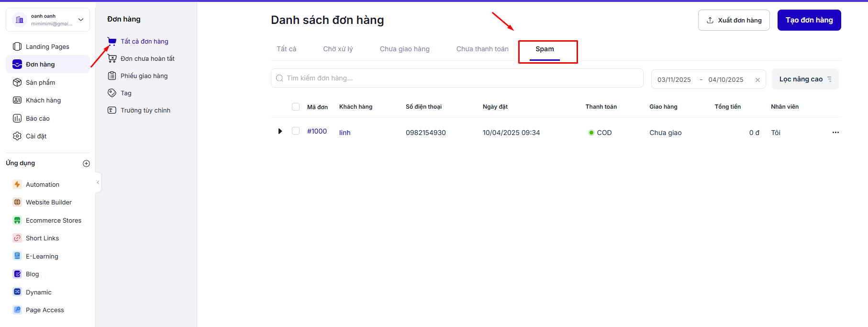Check the box for order #1000
Viewport: 868px width, 327px height.
[296, 131]
